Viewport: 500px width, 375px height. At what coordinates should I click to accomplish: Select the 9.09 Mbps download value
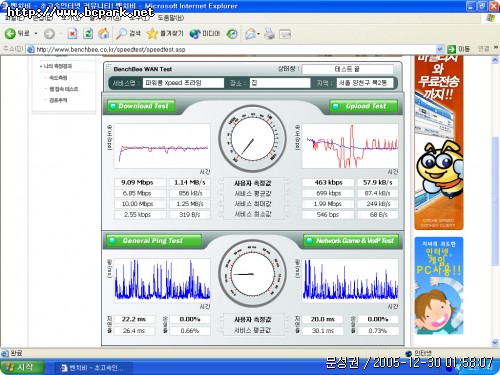click(140, 182)
